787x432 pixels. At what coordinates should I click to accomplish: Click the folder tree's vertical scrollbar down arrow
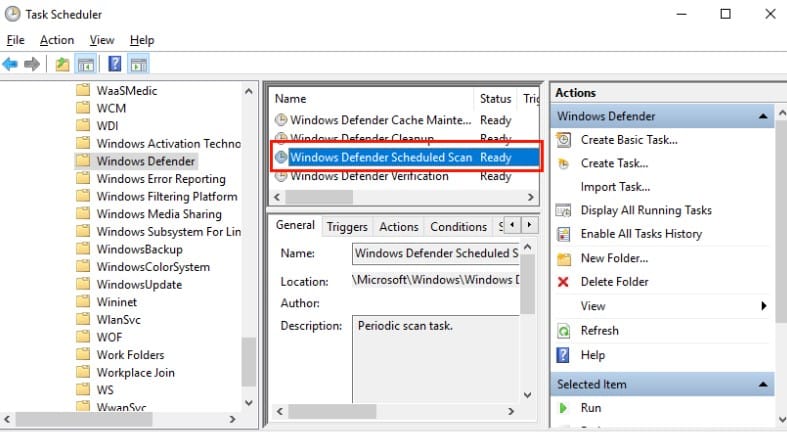[248, 402]
